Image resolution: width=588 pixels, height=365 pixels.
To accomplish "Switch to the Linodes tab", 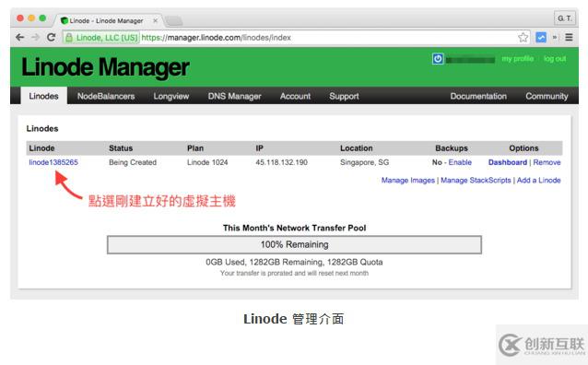I will click(x=44, y=96).
